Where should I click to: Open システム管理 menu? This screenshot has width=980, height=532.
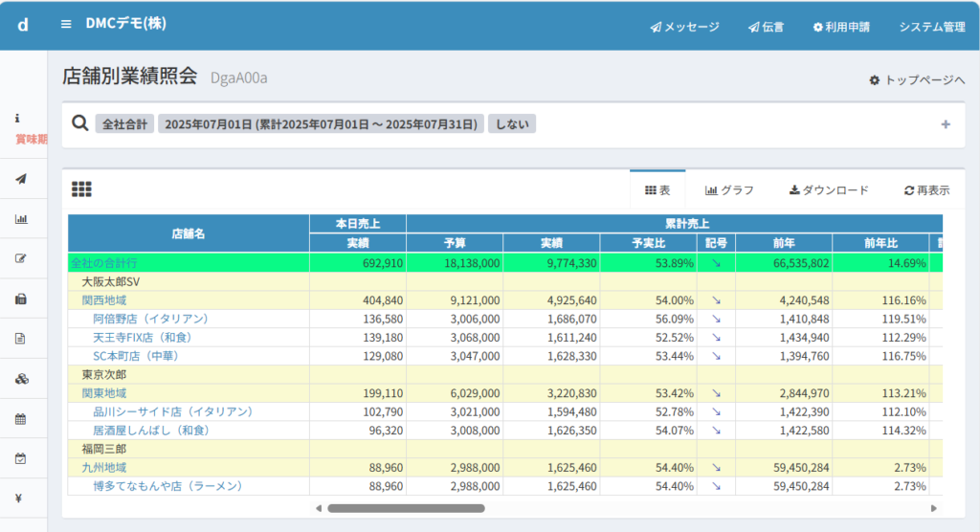(x=931, y=27)
